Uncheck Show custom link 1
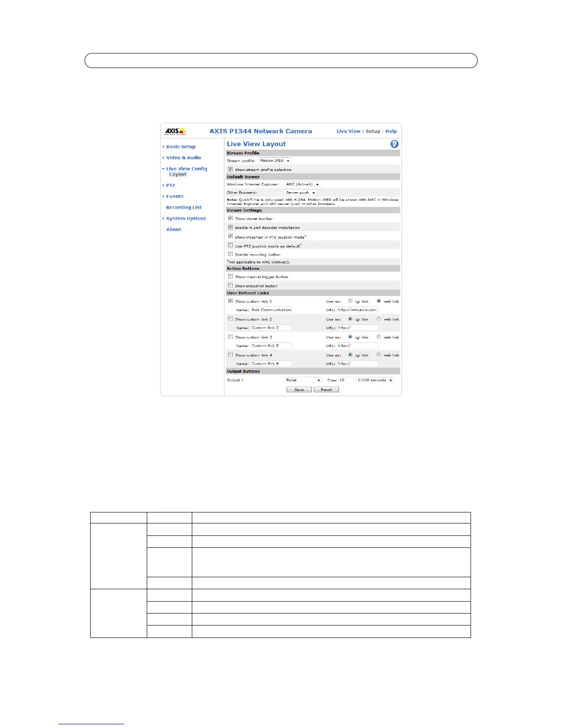Viewport: 563px width, 728px height. (x=230, y=301)
